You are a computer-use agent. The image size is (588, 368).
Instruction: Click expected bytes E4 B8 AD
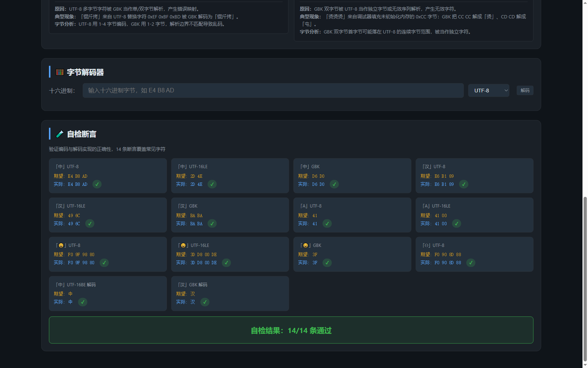[x=78, y=176]
